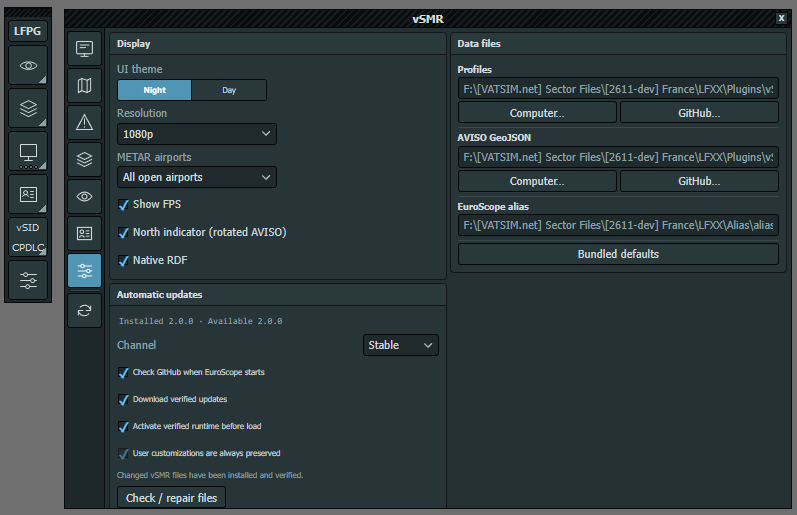
Task: Click the Computer... button under AVISO GeoJSON
Action: [537, 181]
